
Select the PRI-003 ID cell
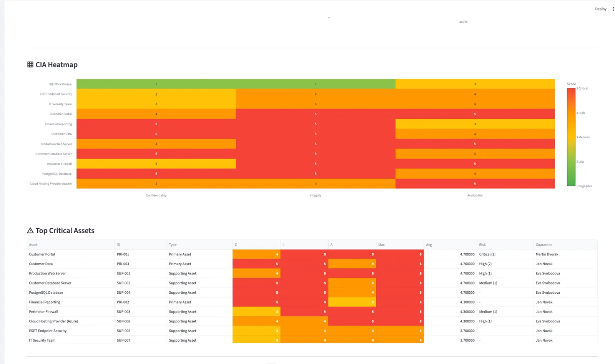coord(141,264)
